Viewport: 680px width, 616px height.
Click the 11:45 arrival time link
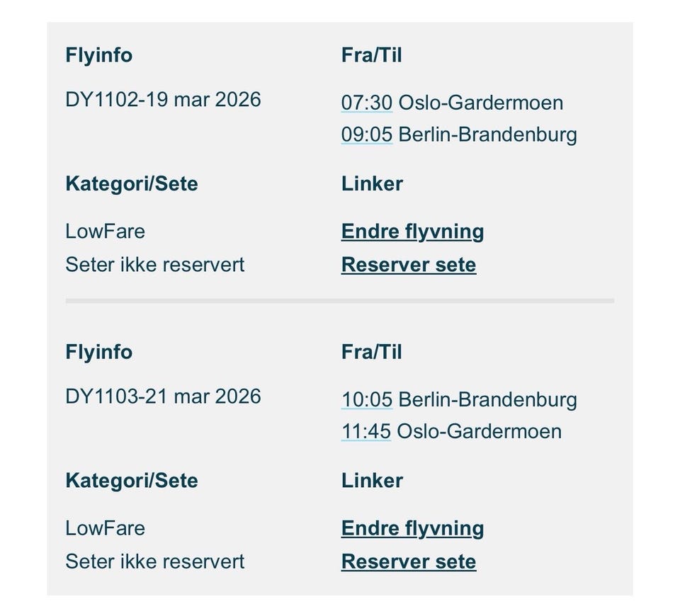click(366, 430)
